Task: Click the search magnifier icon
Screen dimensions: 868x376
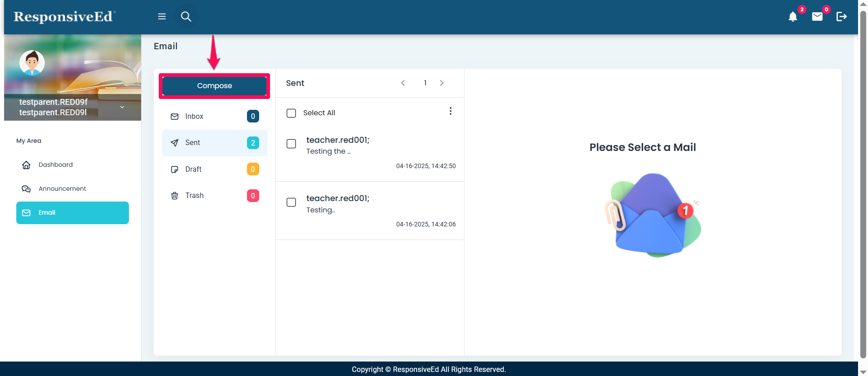Action: click(186, 17)
